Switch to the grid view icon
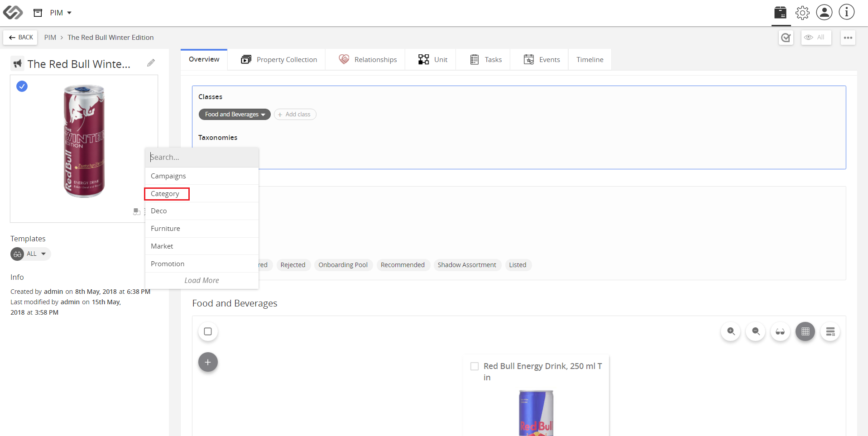 (x=805, y=331)
